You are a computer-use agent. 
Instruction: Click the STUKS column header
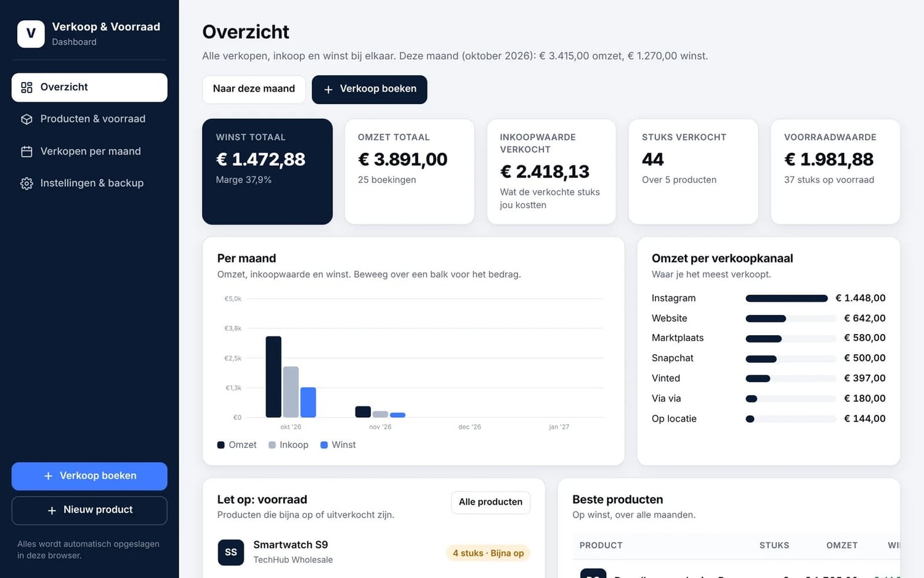pyautogui.click(x=774, y=545)
